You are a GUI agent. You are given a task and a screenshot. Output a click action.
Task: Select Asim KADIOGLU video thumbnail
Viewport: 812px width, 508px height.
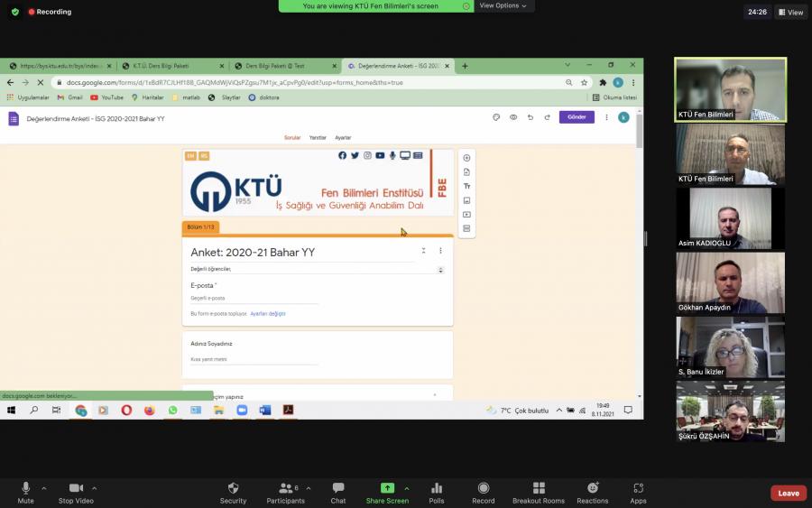tap(730, 218)
